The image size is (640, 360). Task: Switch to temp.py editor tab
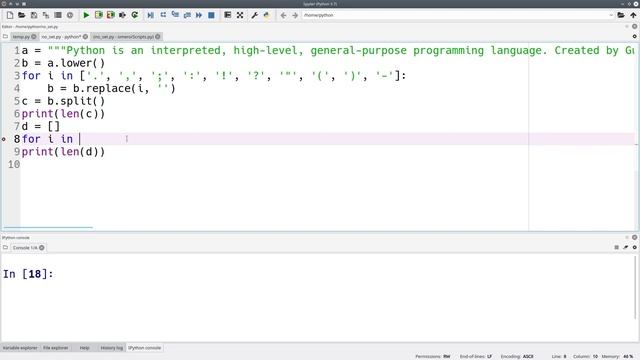click(21, 37)
